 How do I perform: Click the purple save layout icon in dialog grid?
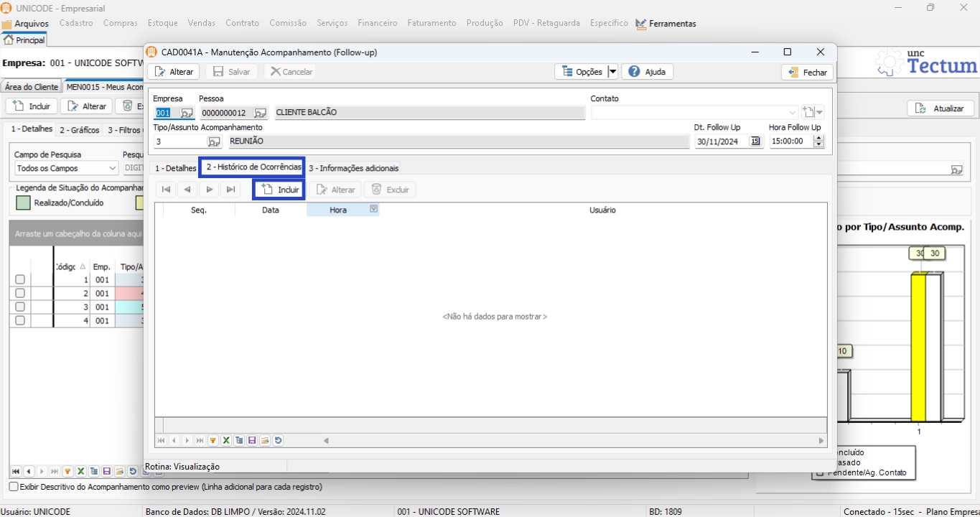(x=252, y=441)
